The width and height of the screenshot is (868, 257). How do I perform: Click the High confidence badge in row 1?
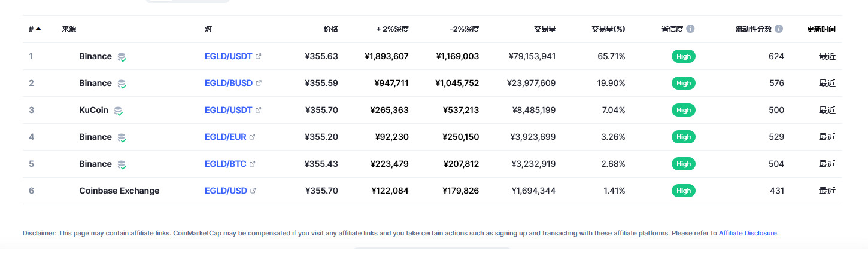click(x=684, y=56)
